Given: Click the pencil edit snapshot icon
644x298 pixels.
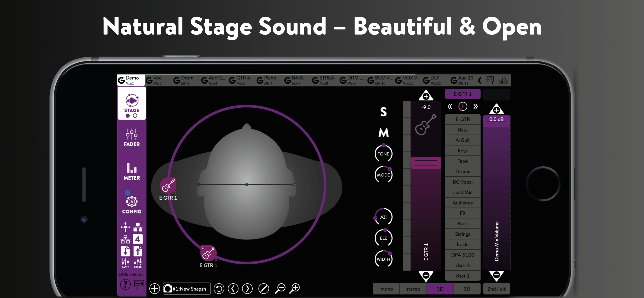Looking at the screenshot, I should coord(264,288).
